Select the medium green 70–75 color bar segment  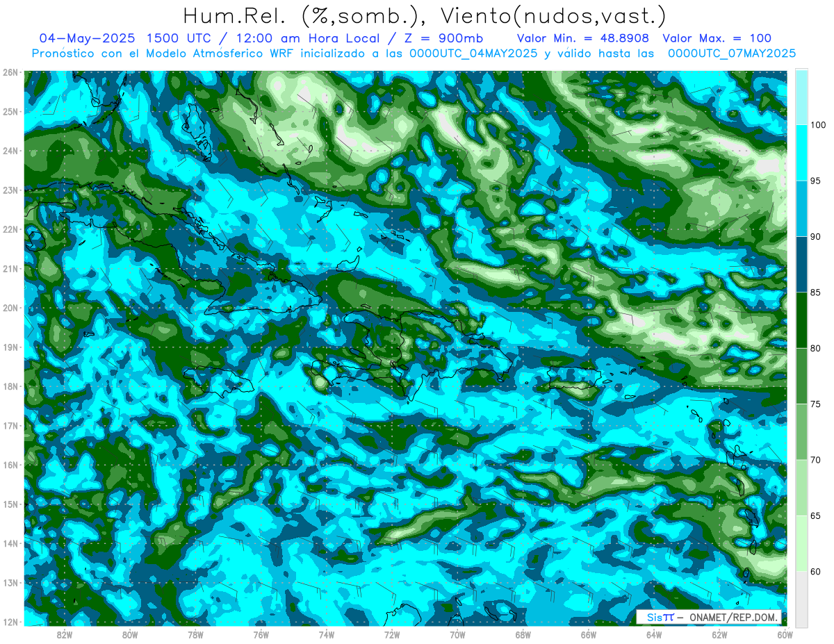tap(801, 432)
